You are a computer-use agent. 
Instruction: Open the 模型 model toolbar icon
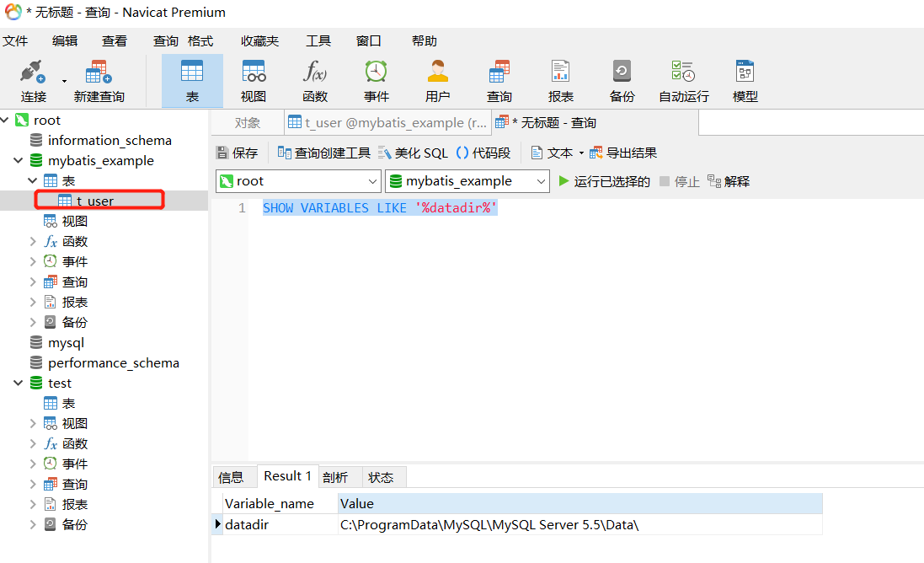pos(745,81)
